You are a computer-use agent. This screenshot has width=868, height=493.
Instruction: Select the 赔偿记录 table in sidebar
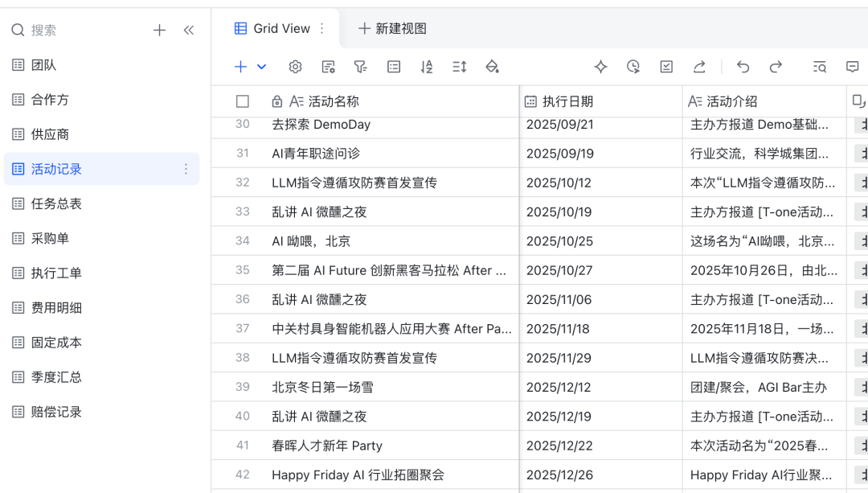pyautogui.click(x=101, y=412)
